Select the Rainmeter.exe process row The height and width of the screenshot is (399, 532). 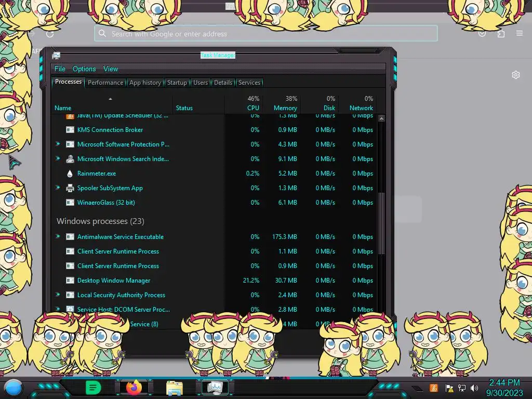pos(215,174)
